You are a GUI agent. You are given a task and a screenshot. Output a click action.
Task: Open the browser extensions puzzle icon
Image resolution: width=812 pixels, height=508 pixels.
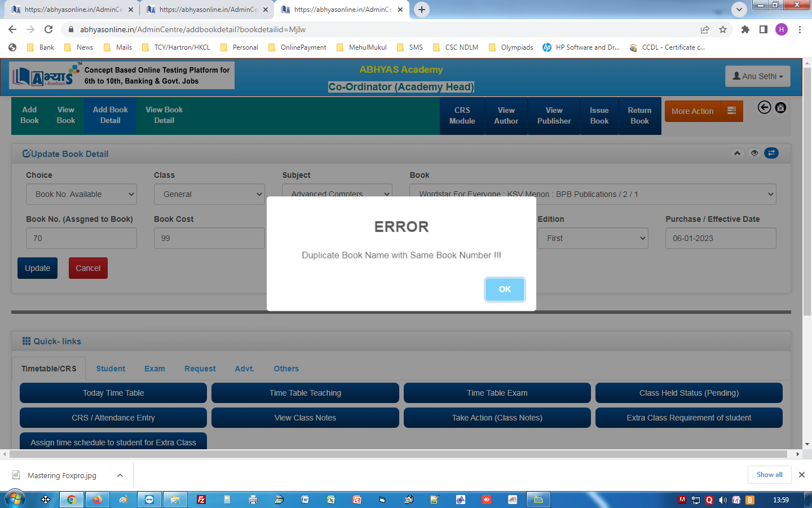point(745,29)
